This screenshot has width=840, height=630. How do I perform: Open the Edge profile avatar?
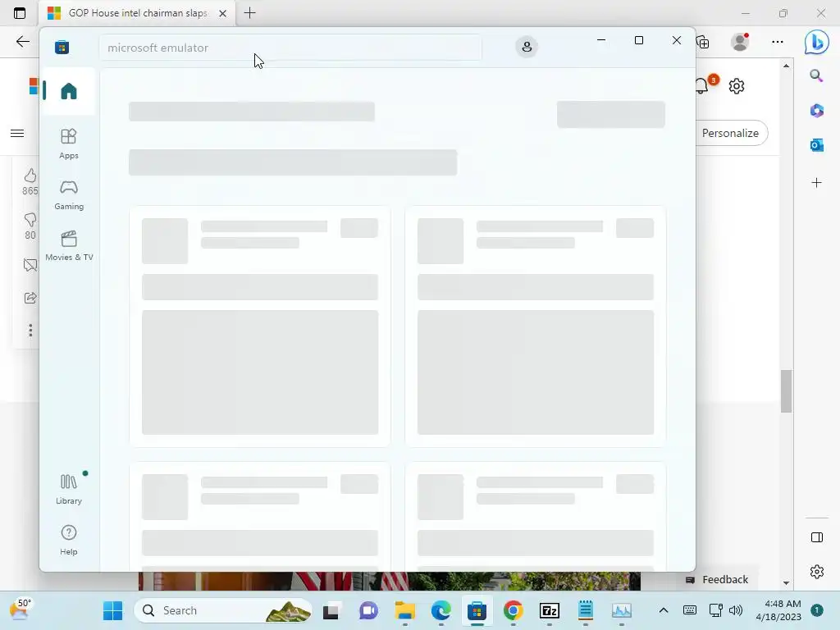pyautogui.click(x=740, y=42)
